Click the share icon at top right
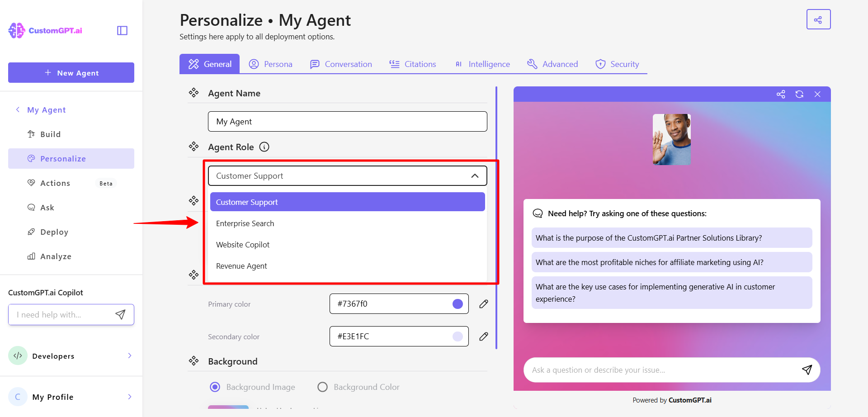 point(818,19)
